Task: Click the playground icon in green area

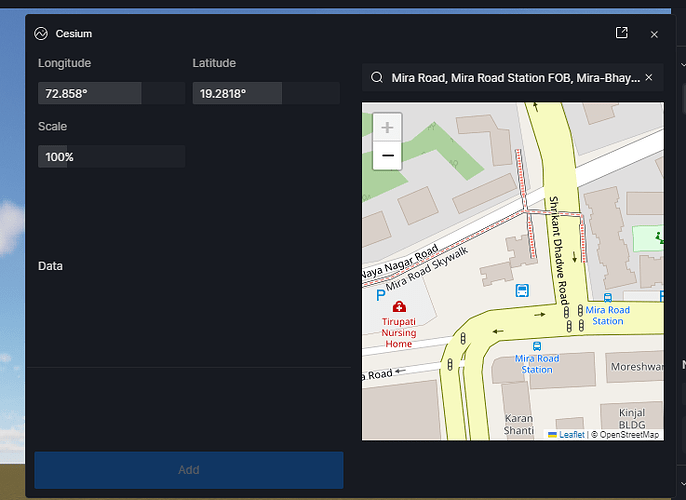Action: 658,237
